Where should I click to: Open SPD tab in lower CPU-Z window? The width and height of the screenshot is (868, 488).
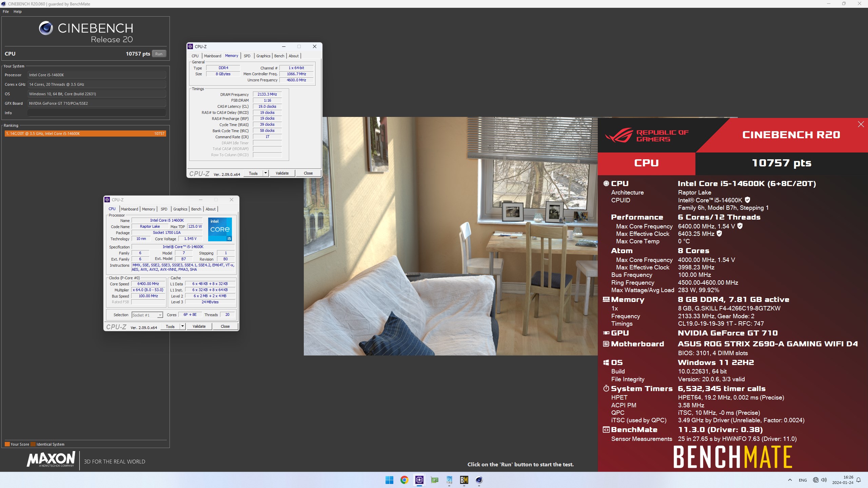coord(164,209)
